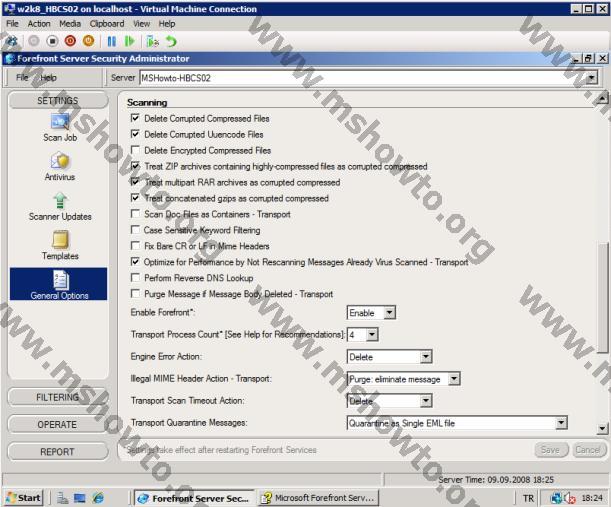Click scrollbar up arrow in options pane
The image size is (611, 507).
[x=602, y=98]
